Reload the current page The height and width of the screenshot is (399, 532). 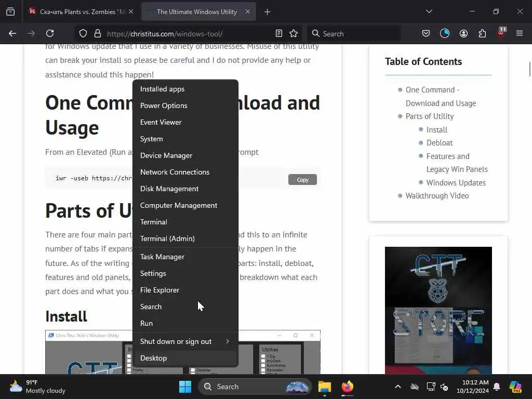(x=50, y=33)
